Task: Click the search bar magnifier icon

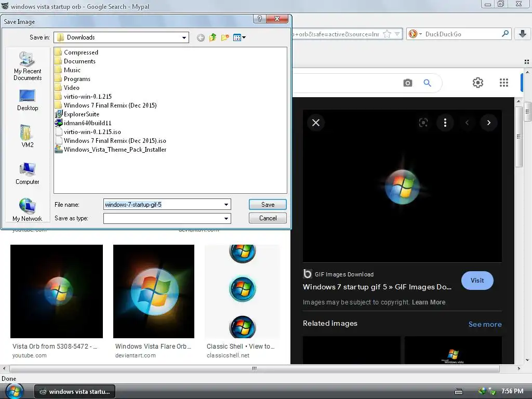Action: coord(505,34)
